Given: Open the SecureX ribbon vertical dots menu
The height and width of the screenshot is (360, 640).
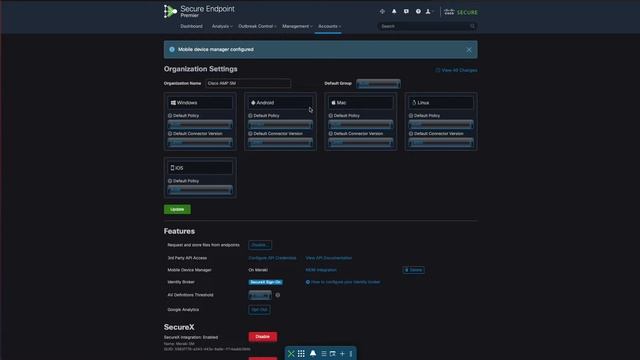Looking at the screenshot, I should 351,353.
